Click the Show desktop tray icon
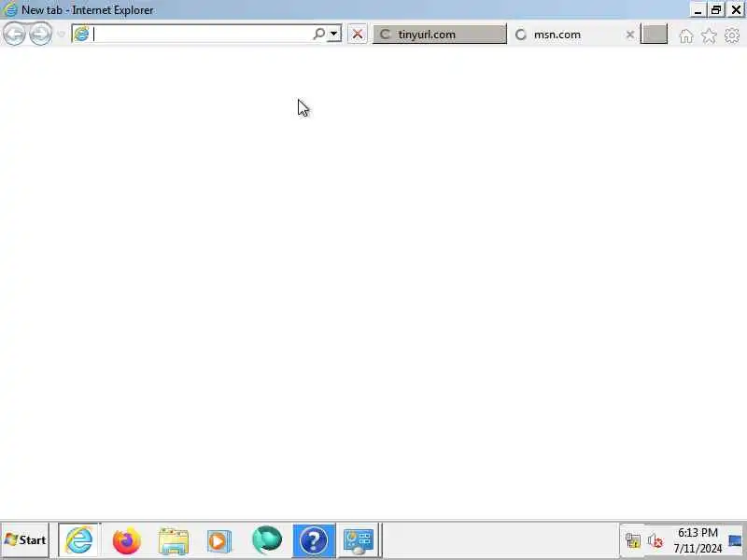 pyautogui.click(x=735, y=540)
